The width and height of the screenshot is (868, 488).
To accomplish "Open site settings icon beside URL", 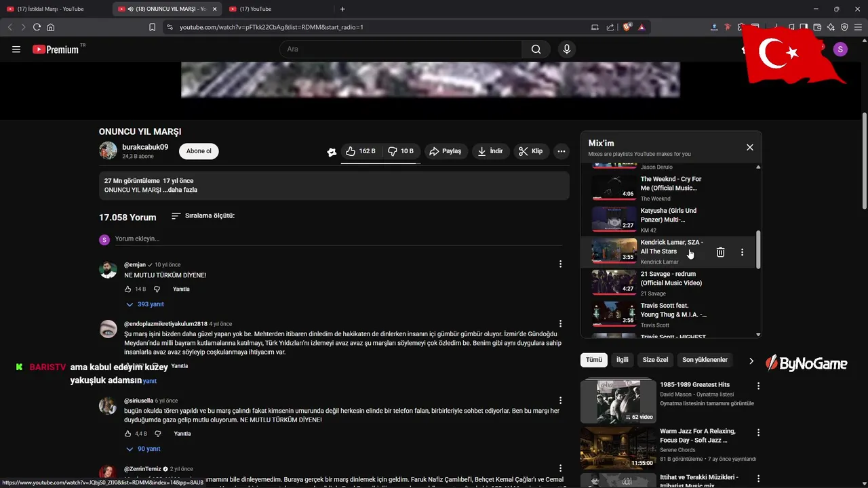I will (169, 27).
